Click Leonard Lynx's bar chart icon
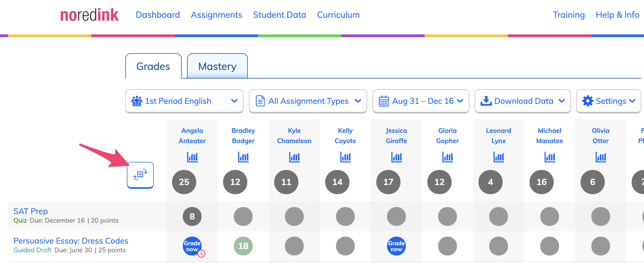The height and width of the screenshot is (263, 644). (499, 157)
